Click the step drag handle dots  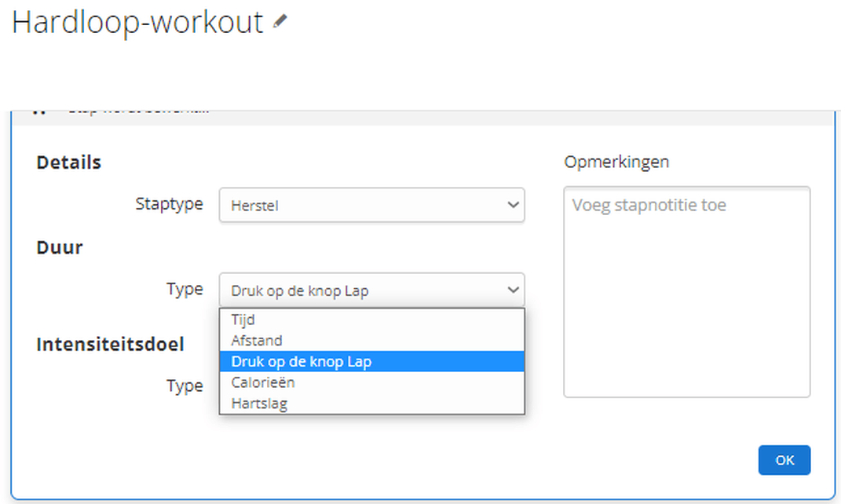click(38, 112)
